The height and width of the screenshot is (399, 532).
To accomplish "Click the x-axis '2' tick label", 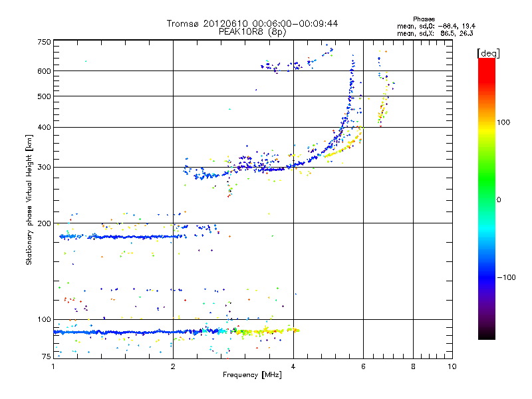I will (173, 366).
